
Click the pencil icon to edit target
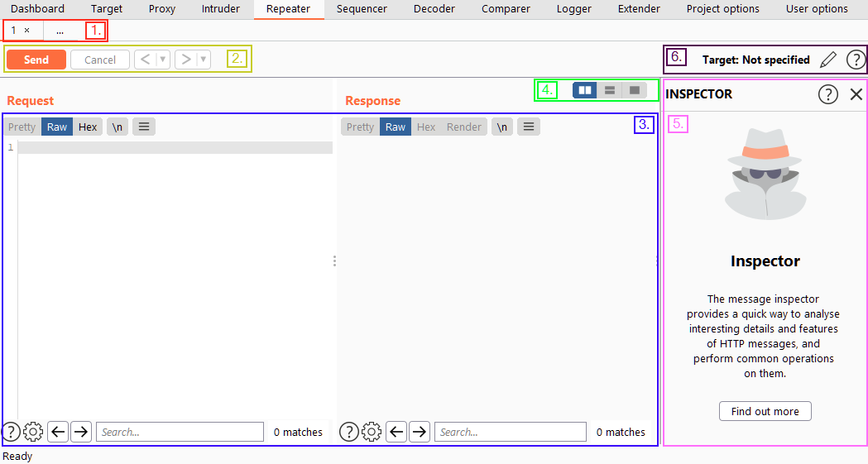tap(827, 60)
